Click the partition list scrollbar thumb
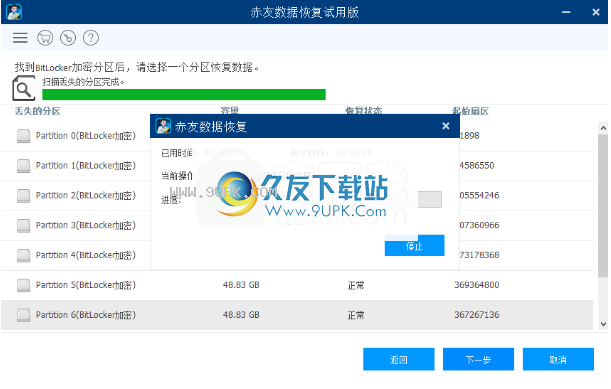 click(603, 206)
